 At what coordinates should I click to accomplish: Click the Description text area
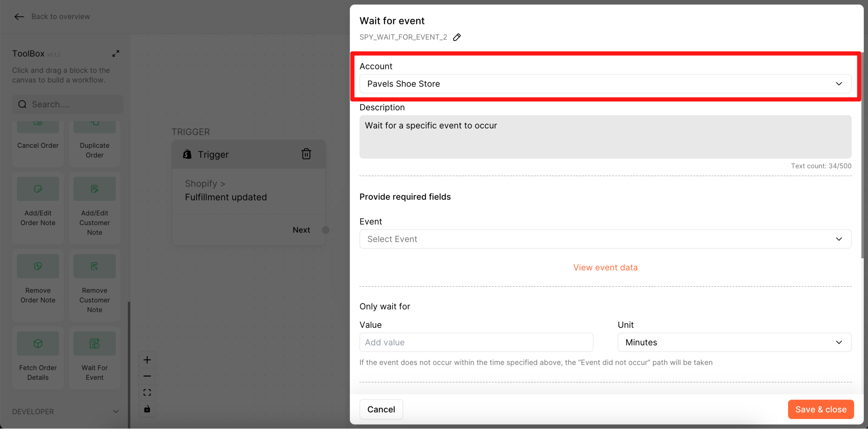[605, 137]
